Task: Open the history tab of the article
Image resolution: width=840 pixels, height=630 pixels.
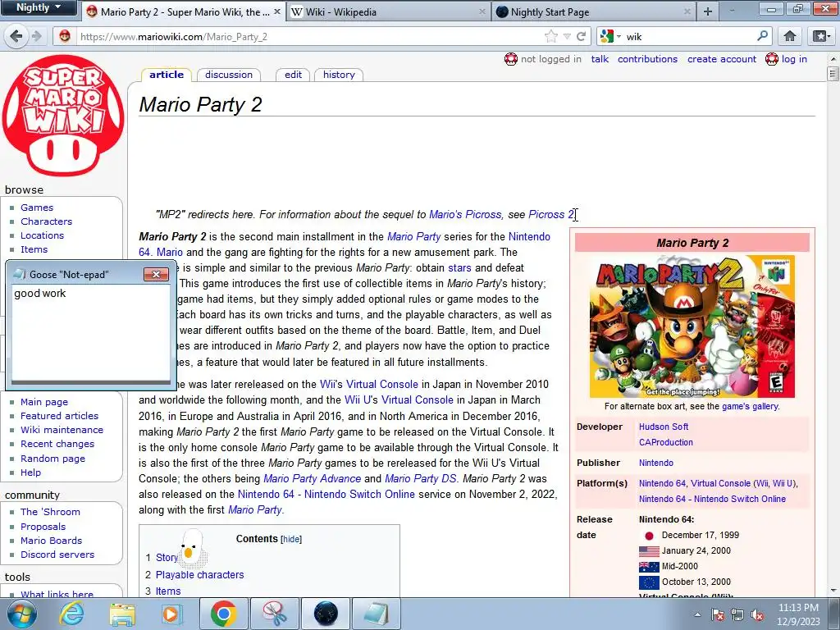Action: pos(339,75)
